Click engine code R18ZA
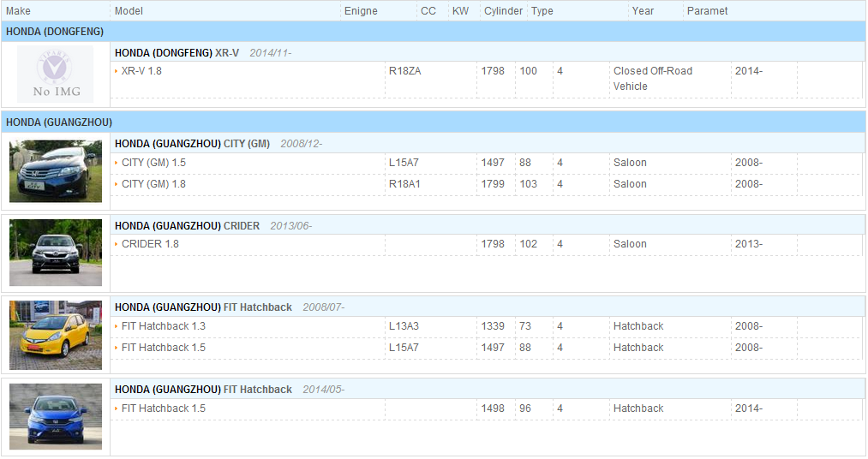 404,71
